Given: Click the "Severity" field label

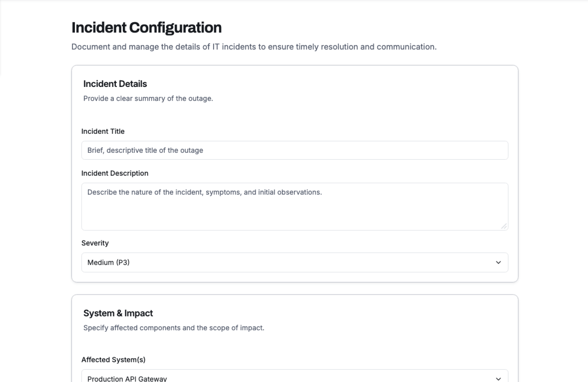Looking at the screenshot, I should pyautogui.click(x=95, y=243).
